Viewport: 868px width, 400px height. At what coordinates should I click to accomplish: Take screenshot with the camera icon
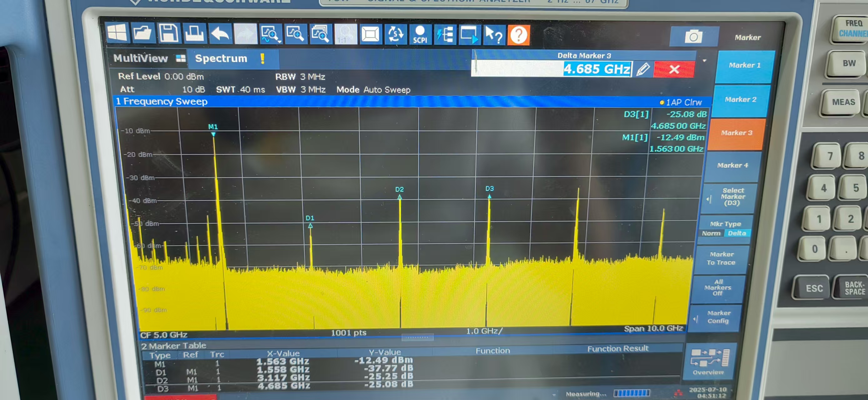694,36
